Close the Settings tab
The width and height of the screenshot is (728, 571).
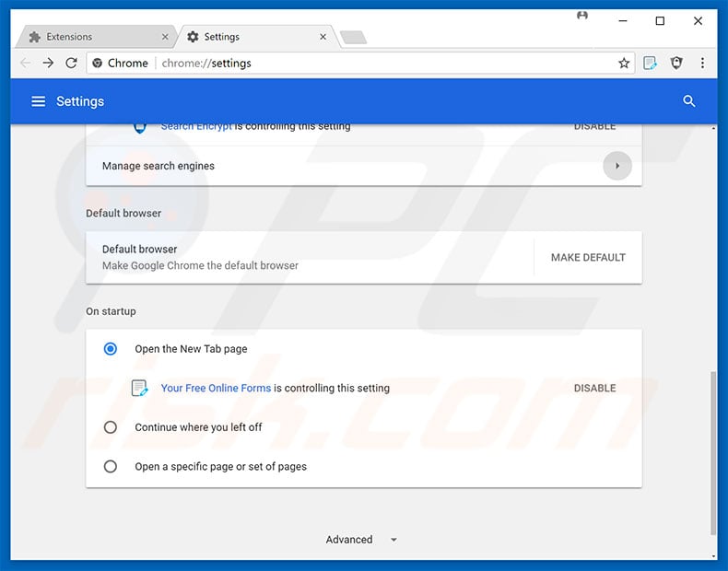pos(323,37)
